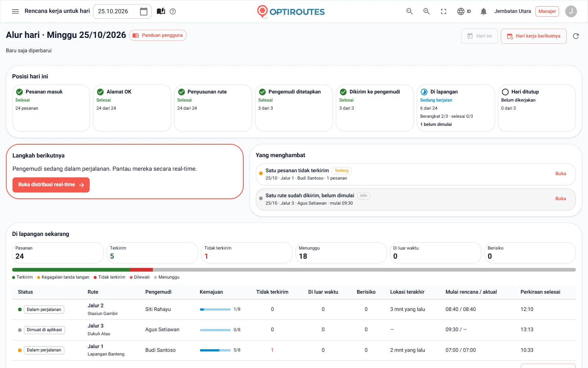Open the hamburger navigation menu
This screenshot has height=368, width=588.
point(15,11)
